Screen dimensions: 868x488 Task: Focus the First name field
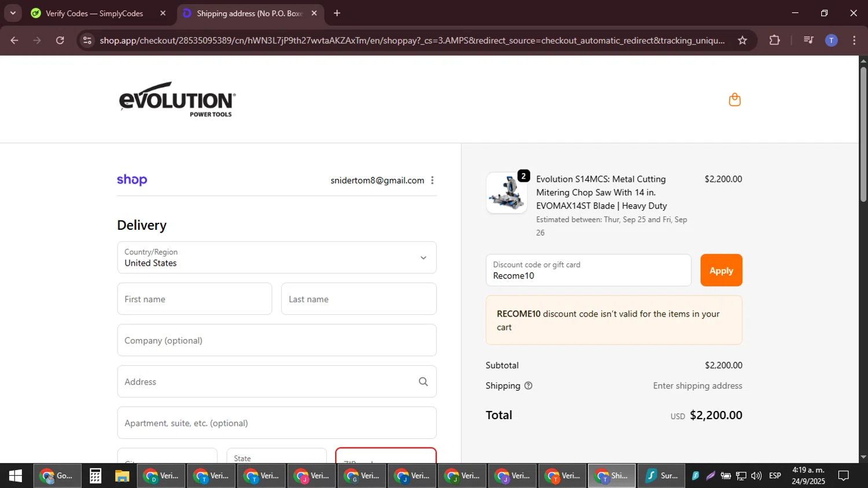tap(194, 299)
